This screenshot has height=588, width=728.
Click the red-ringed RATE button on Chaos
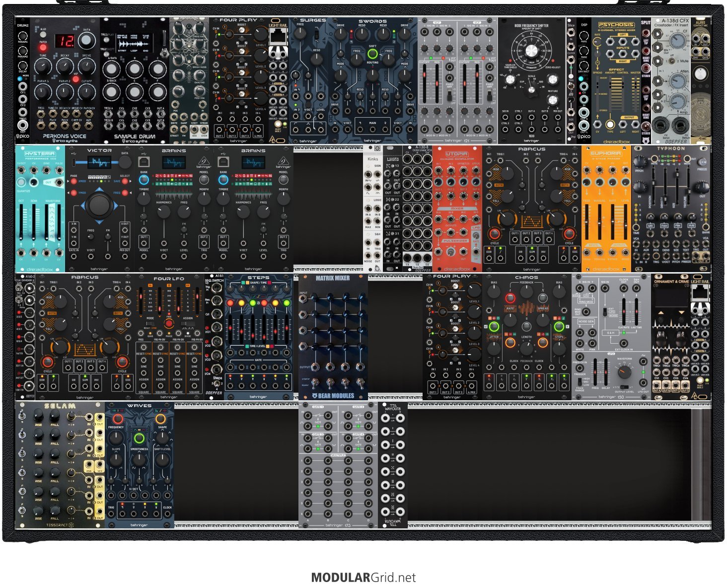pyautogui.click(x=510, y=298)
